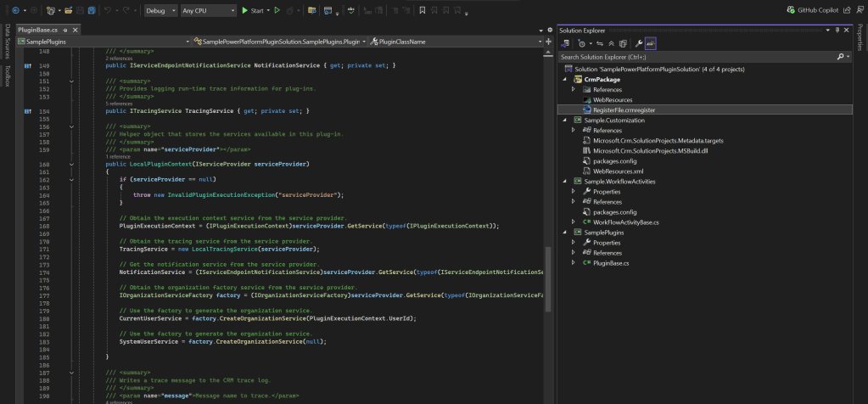This screenshot has height=404, width=868.
Task: Select RegisterFile.crmregister in Solution Explorer
Action: coord(624,109)
